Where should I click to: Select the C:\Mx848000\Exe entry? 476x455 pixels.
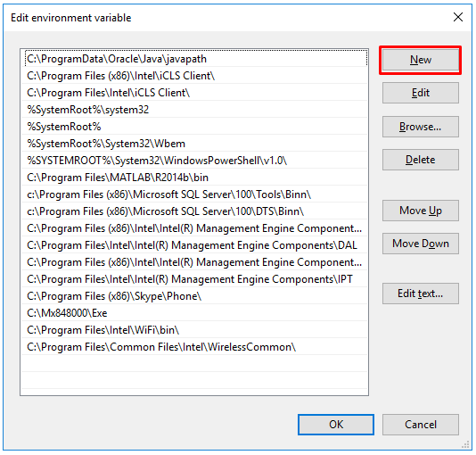(x=194, y=313)
